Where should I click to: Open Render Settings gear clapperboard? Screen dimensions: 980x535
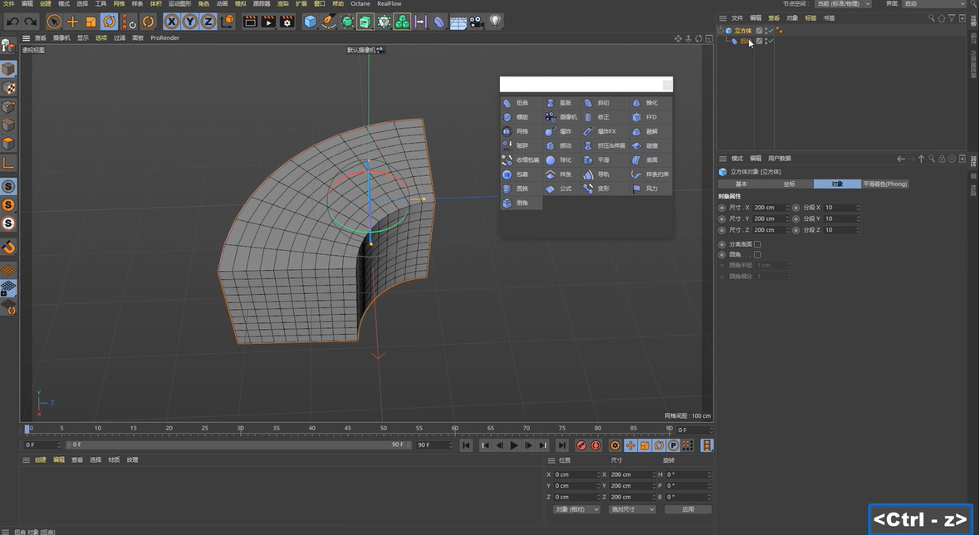pyautogui.click(x=287, y=22)
